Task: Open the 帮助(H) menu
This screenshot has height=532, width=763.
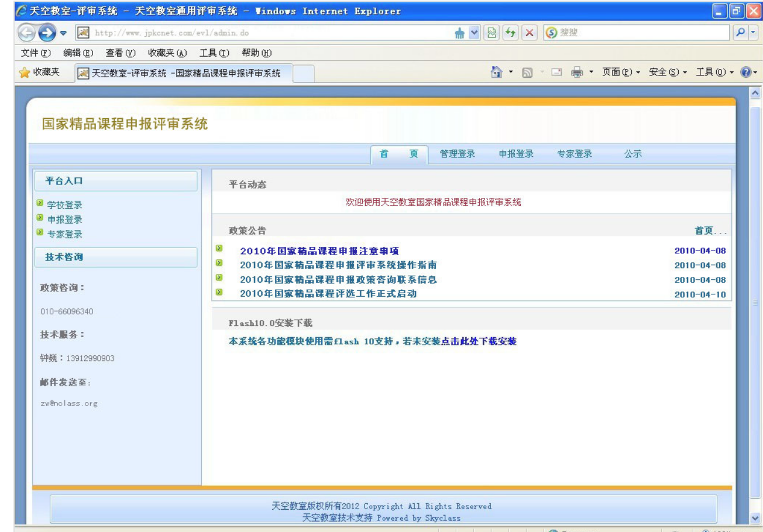Action: pos(256,53)
